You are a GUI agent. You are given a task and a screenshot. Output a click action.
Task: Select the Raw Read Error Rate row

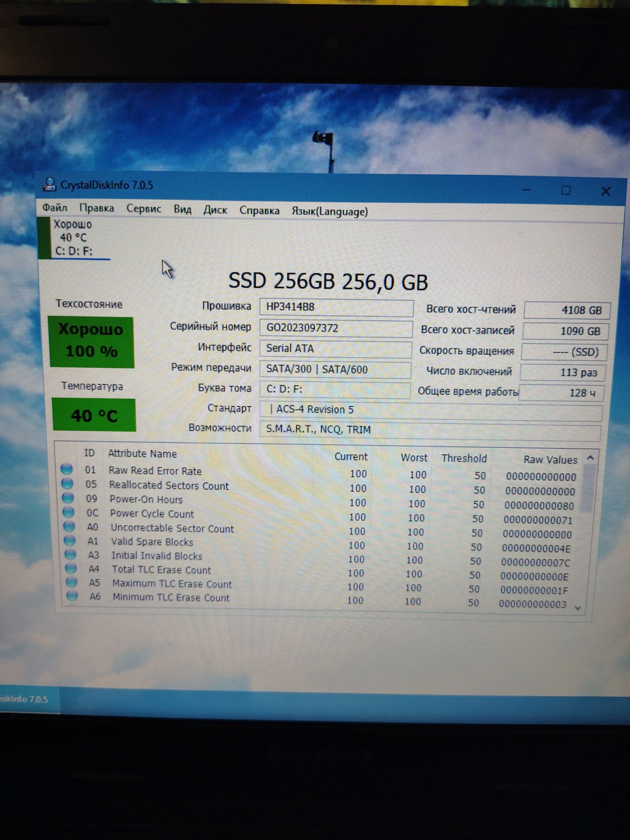click(320, 472)
